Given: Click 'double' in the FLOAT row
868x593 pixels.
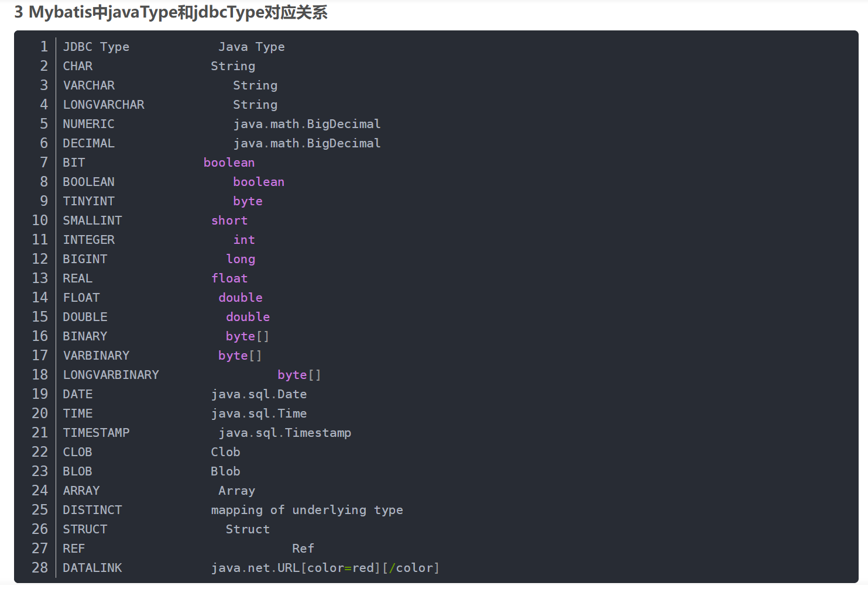Looking at the screenshot, I should pyautogui.click(x=241, y=298).
